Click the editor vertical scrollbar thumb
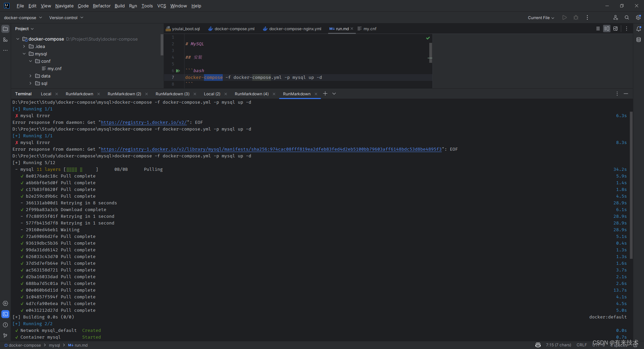The width and height of the screenshot is (644, 349). [x=430, y=53]
